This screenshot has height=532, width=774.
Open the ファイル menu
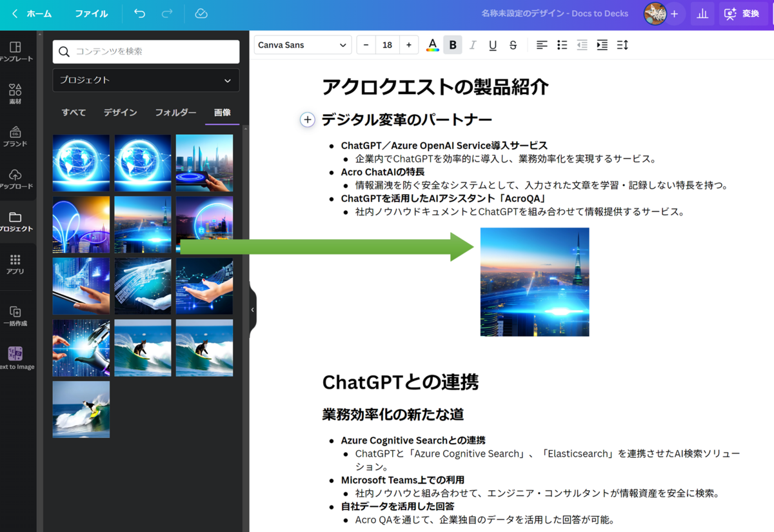(x=92, y=14)
